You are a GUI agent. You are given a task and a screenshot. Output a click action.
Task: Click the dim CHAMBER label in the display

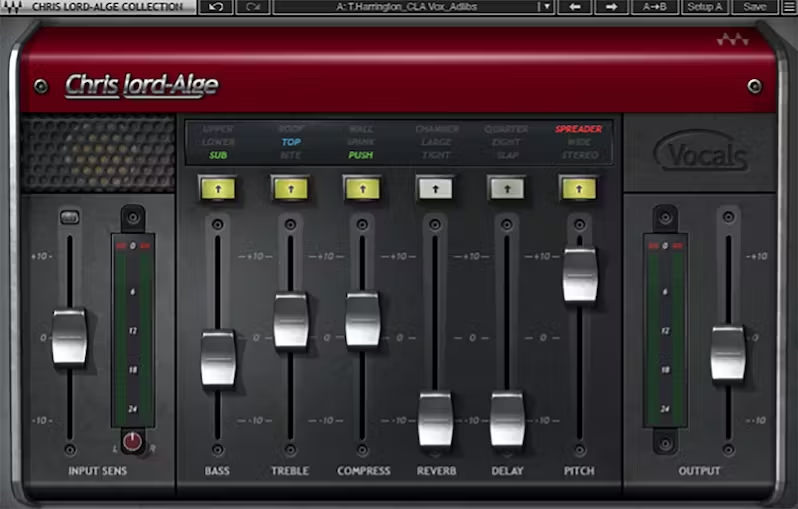437,129
